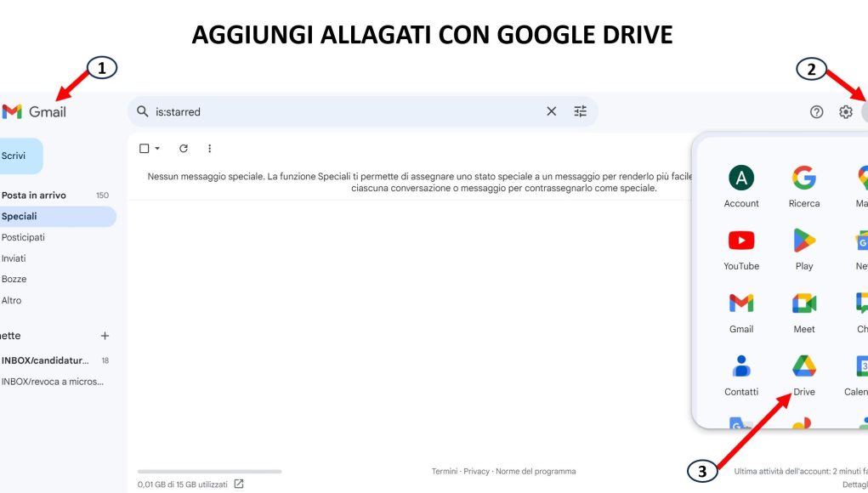Open storage management external link icon
Viewport: 868px width, 493px height.
[x=239, y=484]
